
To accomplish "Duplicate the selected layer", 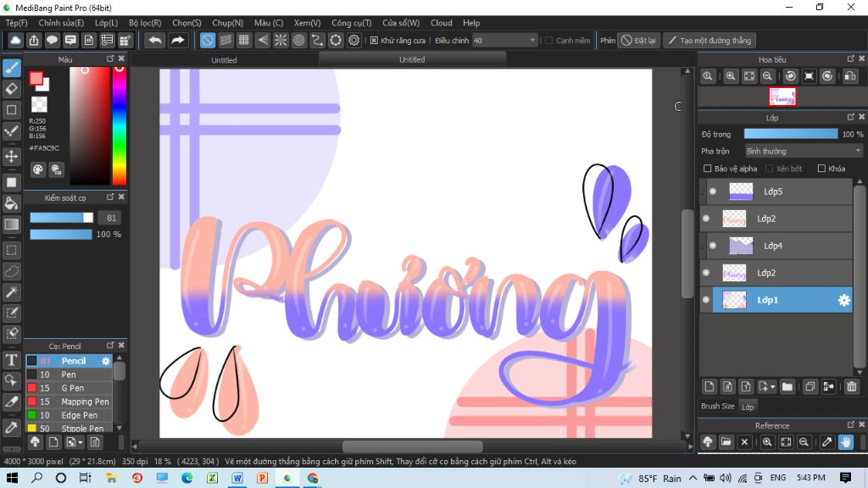I will point(810,386).
